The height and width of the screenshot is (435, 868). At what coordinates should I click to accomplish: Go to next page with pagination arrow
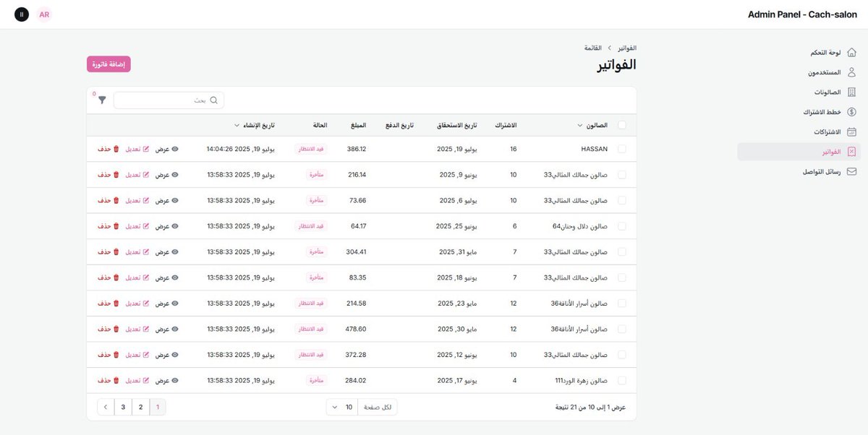(106, 407)
